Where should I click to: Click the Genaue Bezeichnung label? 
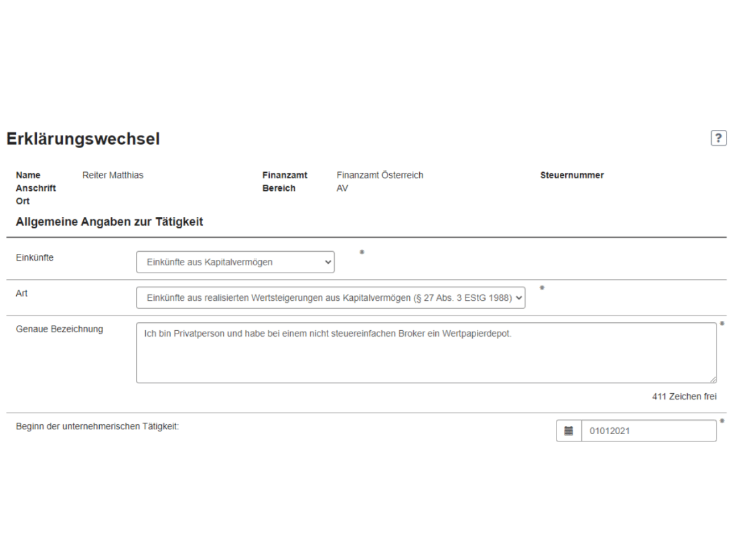click(60, 329)
